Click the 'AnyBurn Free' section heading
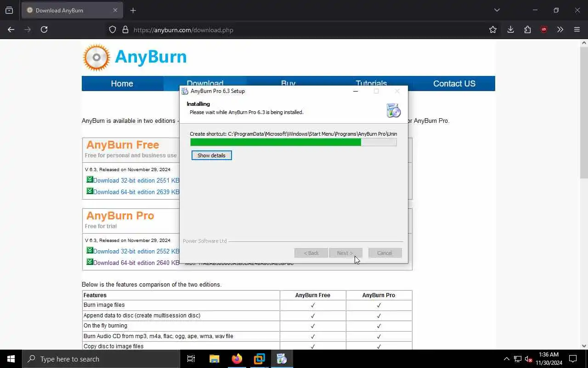588x368 pixels. [x=123, y=145]
